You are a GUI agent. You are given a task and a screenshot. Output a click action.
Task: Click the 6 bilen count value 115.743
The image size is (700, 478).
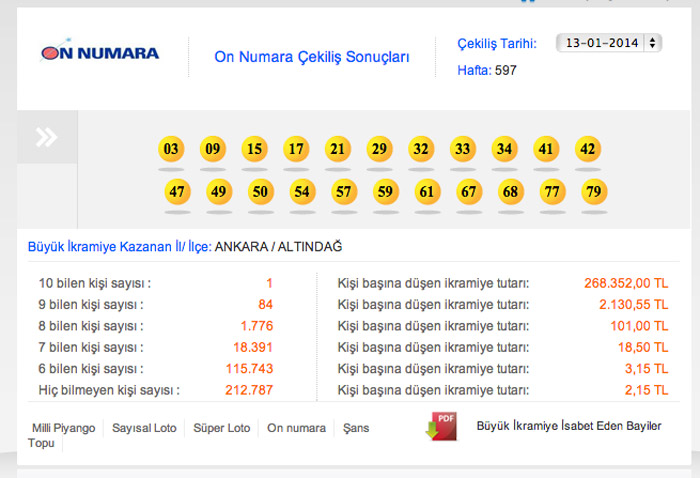tap(249, 369)
